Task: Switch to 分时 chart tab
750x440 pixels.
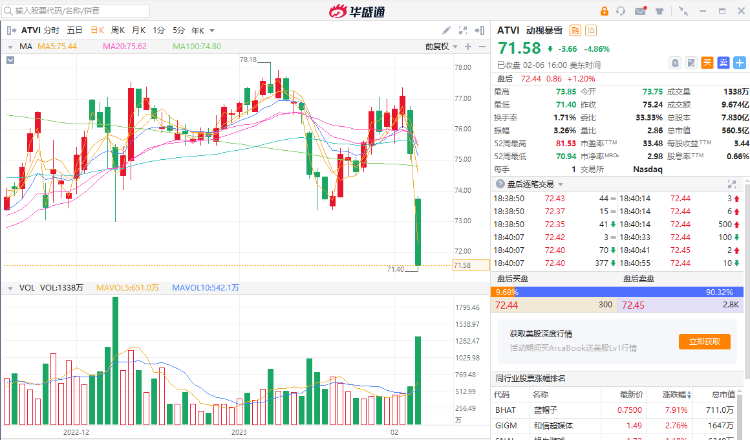Action: [x=51, y=31]
